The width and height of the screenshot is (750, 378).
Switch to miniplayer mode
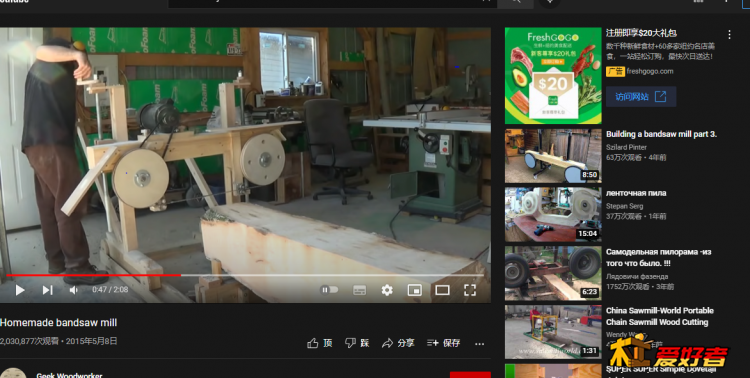414,290
